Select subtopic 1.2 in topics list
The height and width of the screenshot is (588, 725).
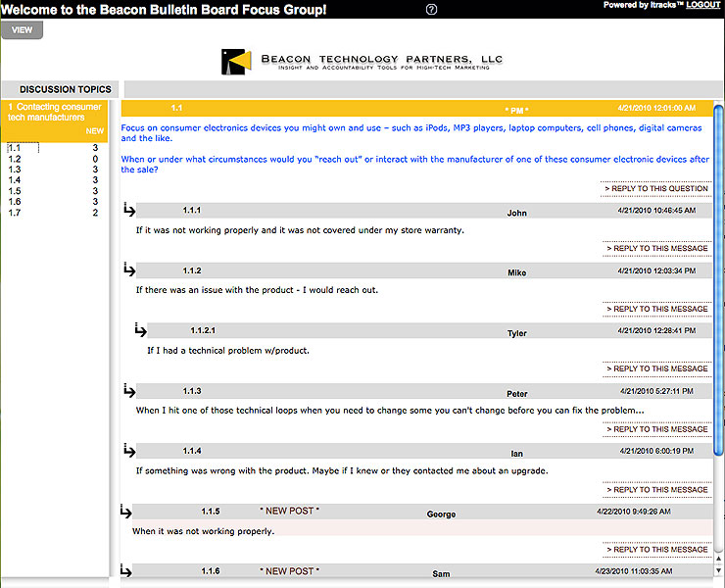[15, 159]
